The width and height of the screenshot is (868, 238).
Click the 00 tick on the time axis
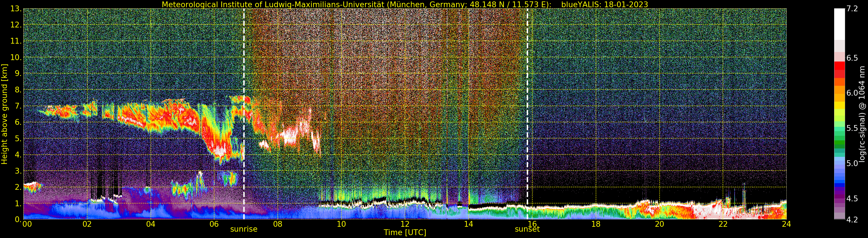click(x=27, y=224)
